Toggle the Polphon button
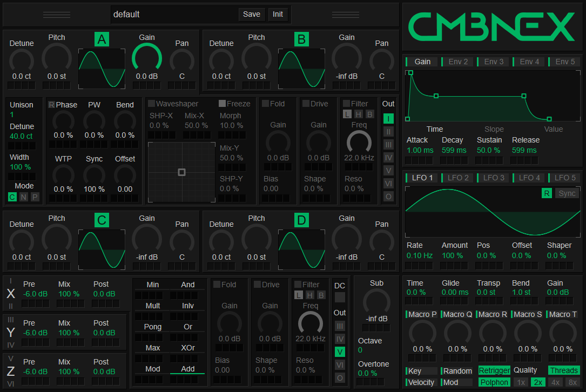The height and width of the screenshot is (392, 586). coord(494,382)
